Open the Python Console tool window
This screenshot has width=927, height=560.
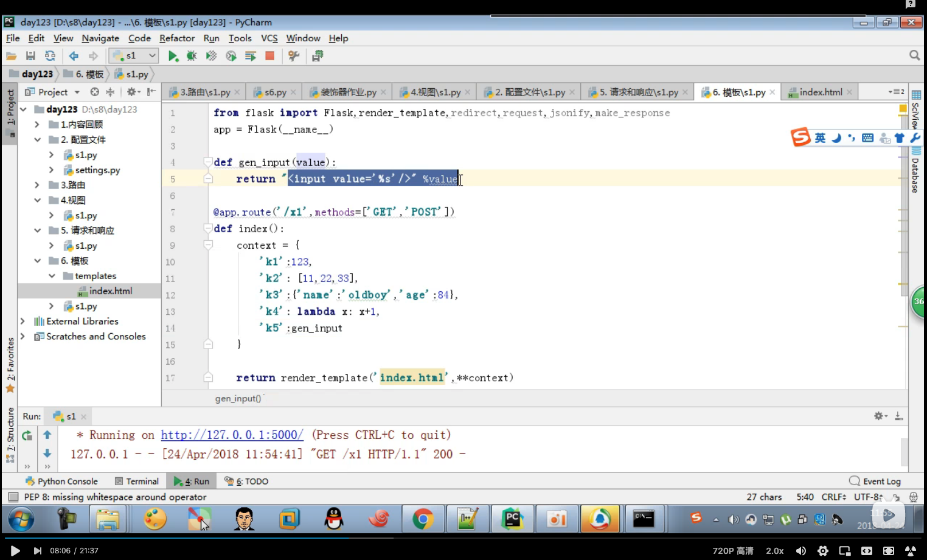[x=61, y=482]
